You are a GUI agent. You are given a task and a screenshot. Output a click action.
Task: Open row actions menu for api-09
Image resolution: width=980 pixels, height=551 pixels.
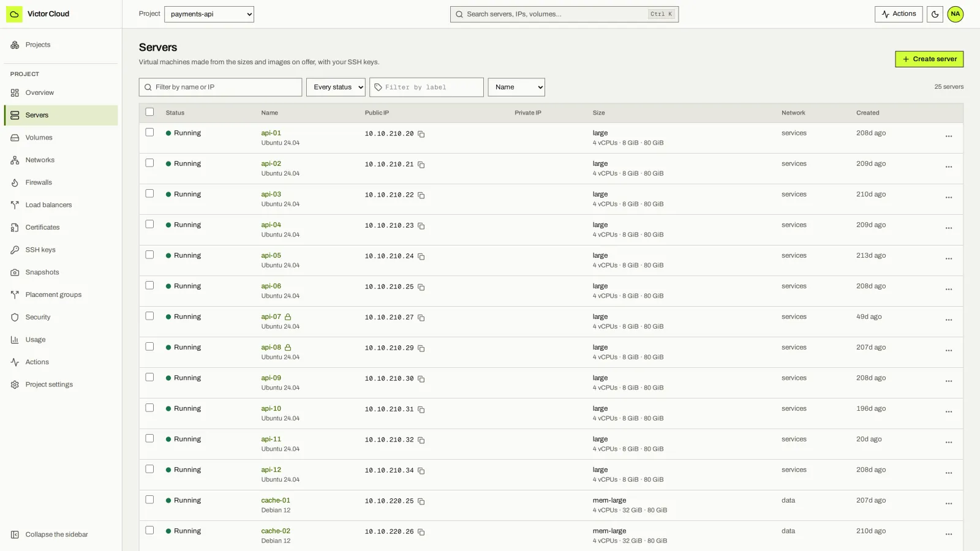[948, 381]
